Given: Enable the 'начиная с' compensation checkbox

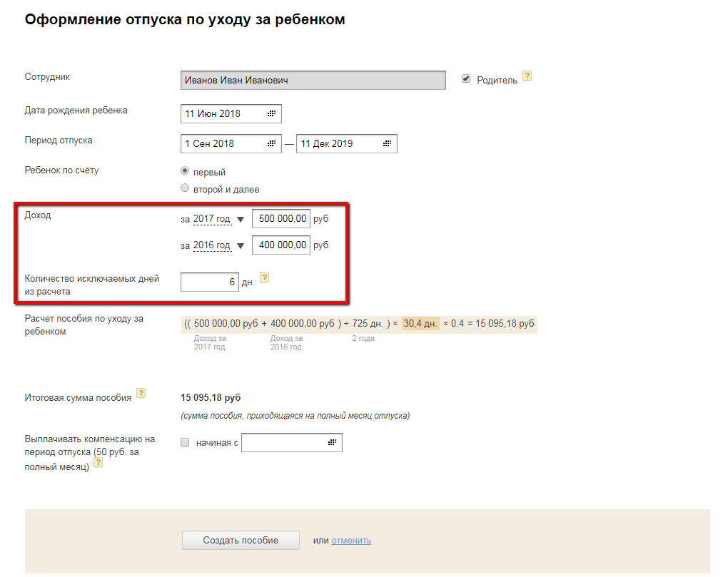Looking at the screenshot, I should click(186, 443).
